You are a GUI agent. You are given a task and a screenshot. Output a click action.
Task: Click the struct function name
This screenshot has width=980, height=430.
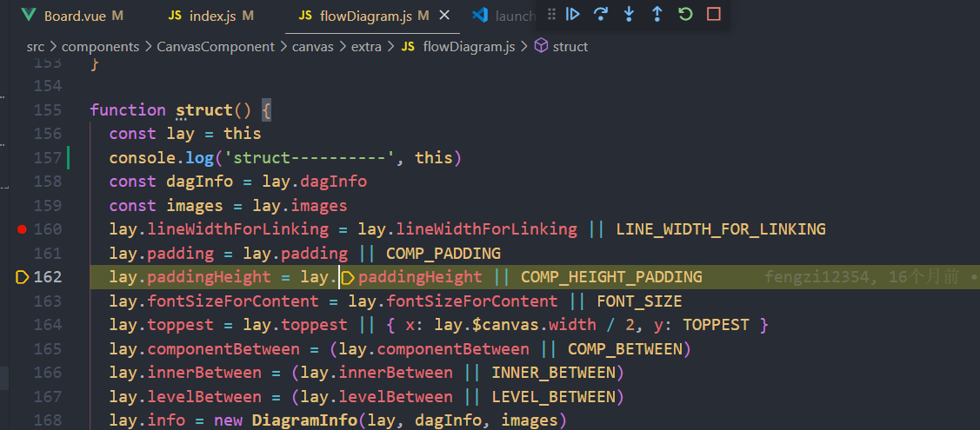click(203, 109)
